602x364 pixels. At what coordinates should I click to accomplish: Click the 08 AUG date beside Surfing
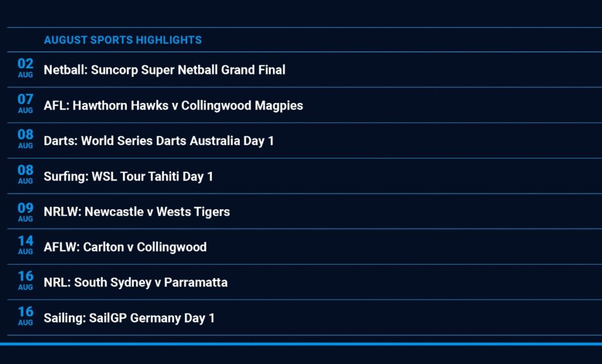click(x=25, y=173)
